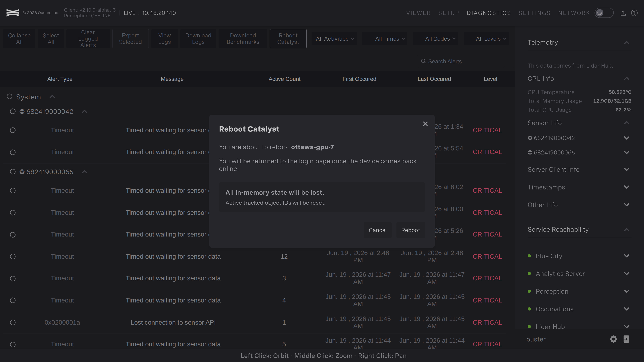Click Occupations green status dot
644x362 pixels.
(x=529, y=309)
